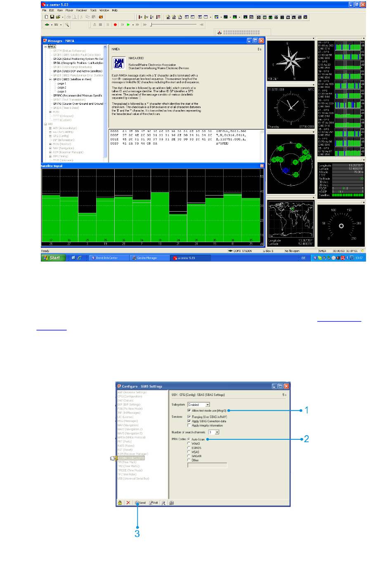Click the lock icon in Configure window
This screenshot has width=392, height=561.
120,503
